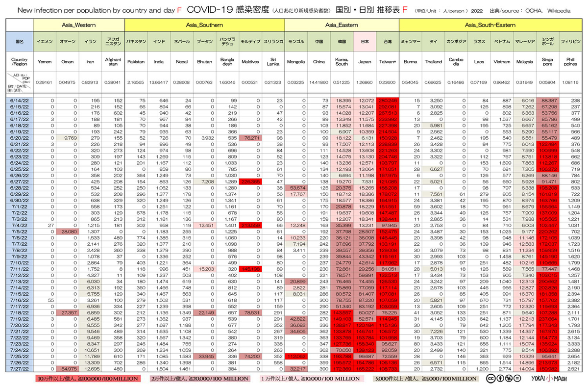Select the 6/20/22 date row label

click(x=20, y=138)
